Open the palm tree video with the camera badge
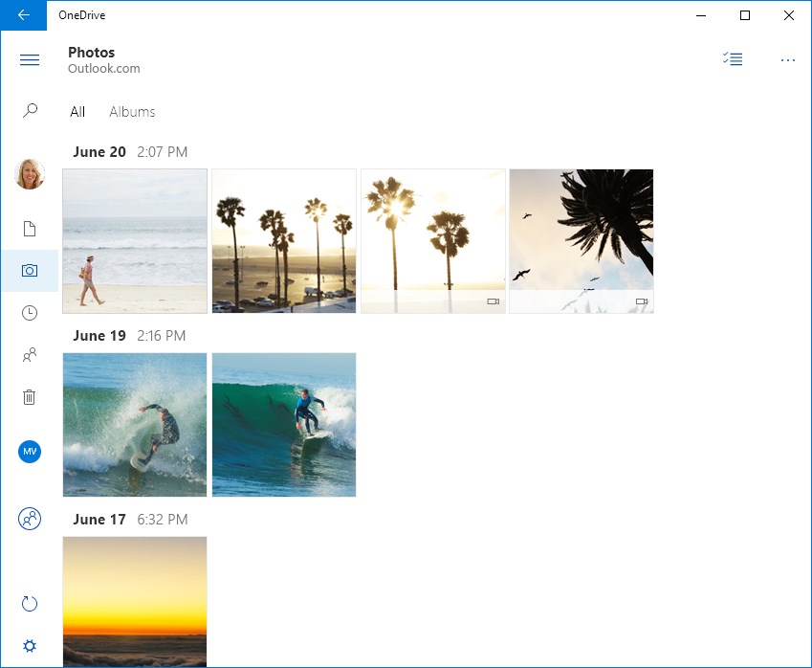This screenshot has width=812, height=668. click(431, 240)
